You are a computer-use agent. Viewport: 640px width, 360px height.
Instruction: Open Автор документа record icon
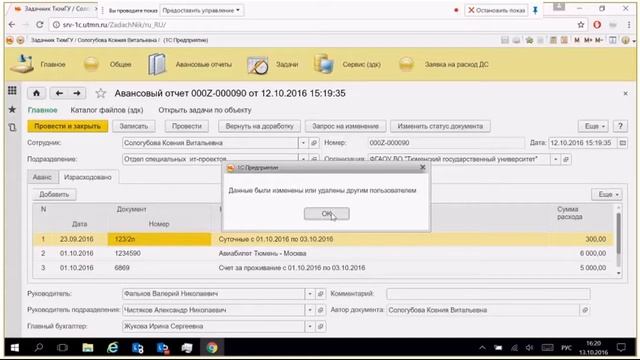585,310
